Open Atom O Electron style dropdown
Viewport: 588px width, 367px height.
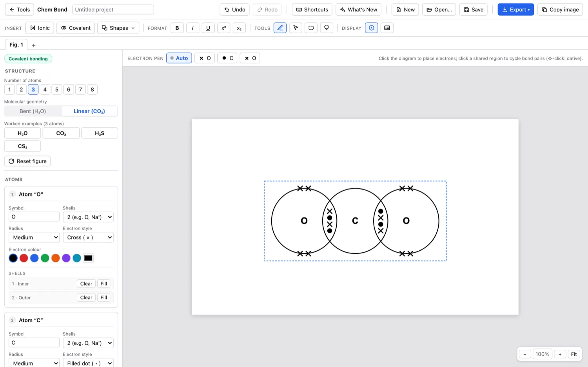pyautogui.click(x=88, y=237)
